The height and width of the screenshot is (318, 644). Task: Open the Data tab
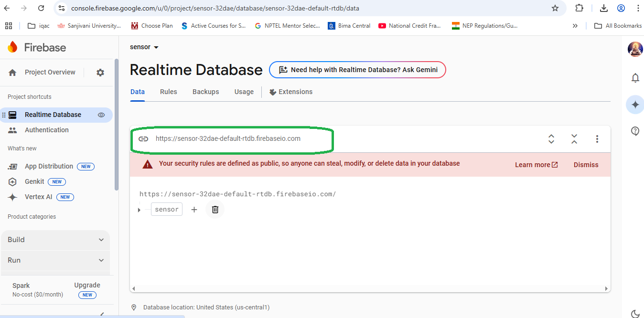point(138,92)
